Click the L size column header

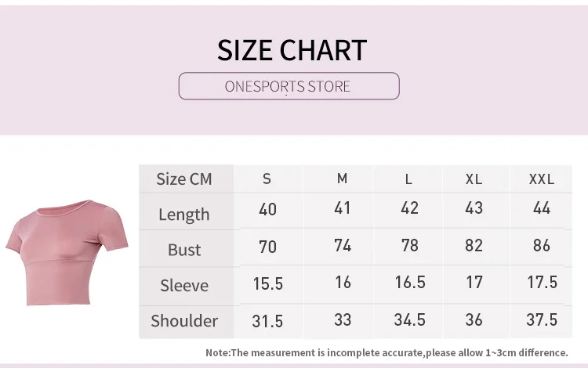click(x=408, y=179)
